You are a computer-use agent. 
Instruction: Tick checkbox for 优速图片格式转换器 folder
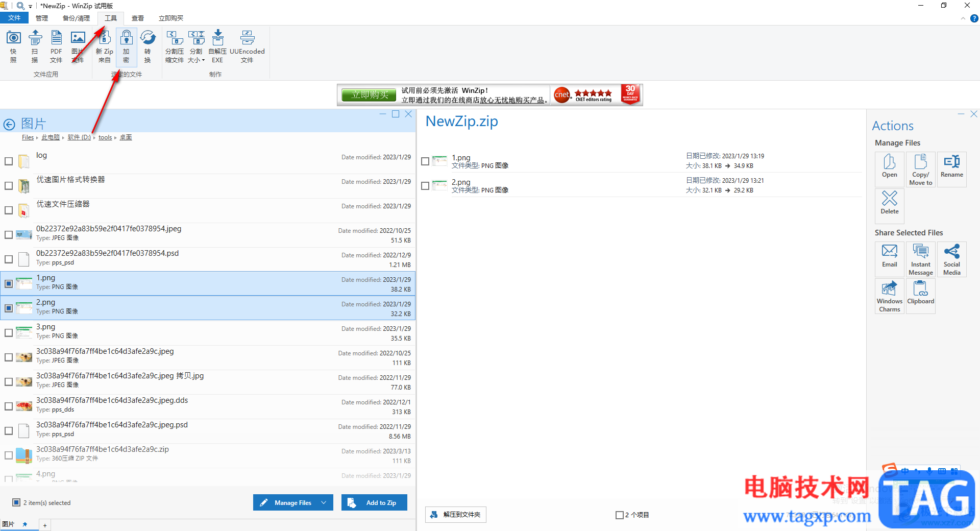coord(9,186)
